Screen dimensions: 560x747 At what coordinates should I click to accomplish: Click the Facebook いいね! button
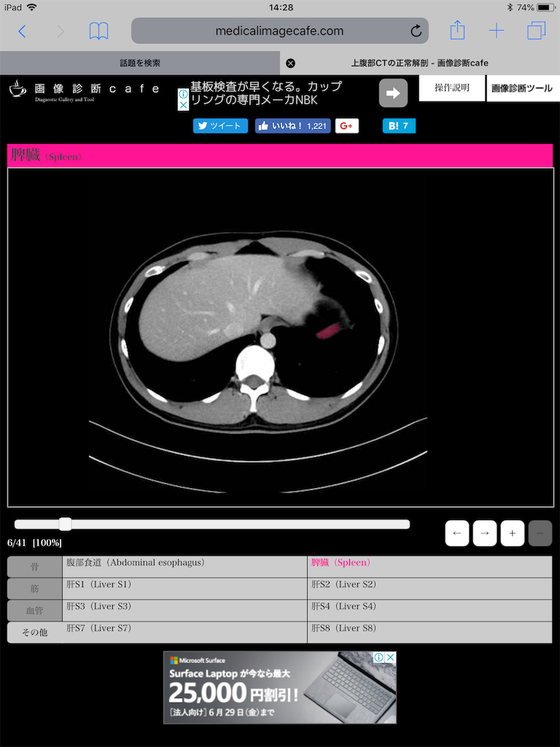click(293, 125)
